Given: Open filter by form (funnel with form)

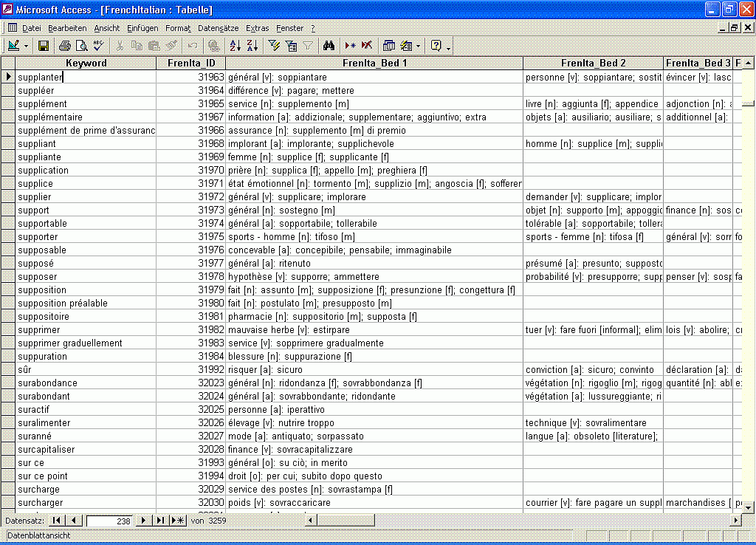Looking at the screenshot, I should tap(291, 46).
